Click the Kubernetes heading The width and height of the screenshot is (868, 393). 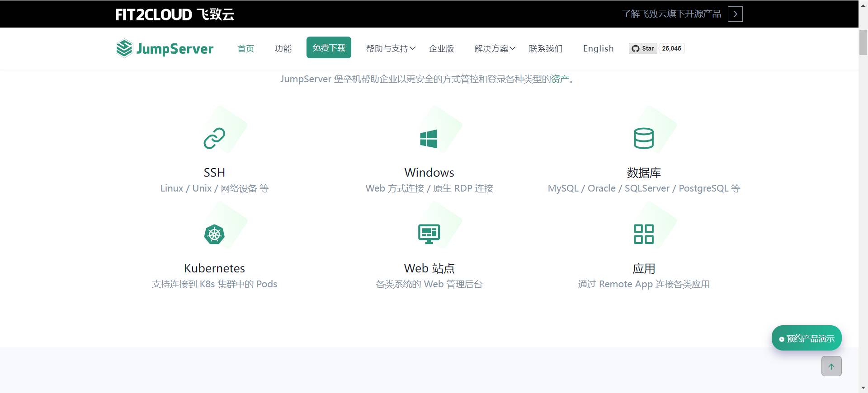(214, 268)
